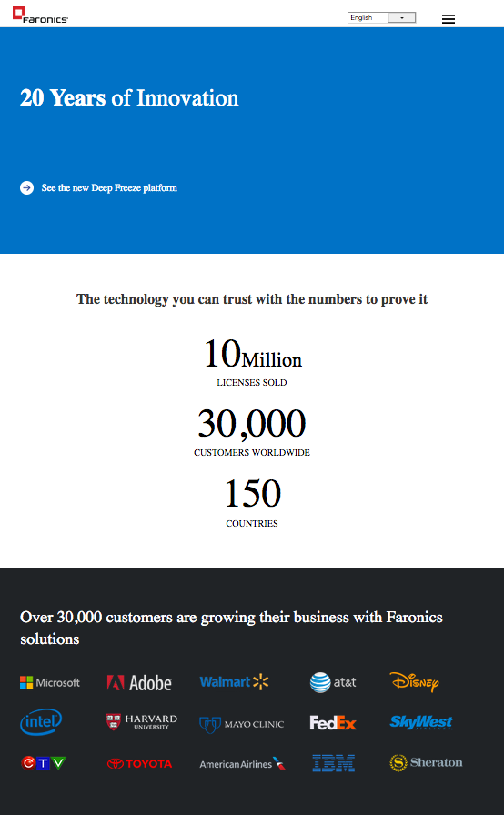Expand the English language dropdown
504x815 pixels.
(381, 17)
